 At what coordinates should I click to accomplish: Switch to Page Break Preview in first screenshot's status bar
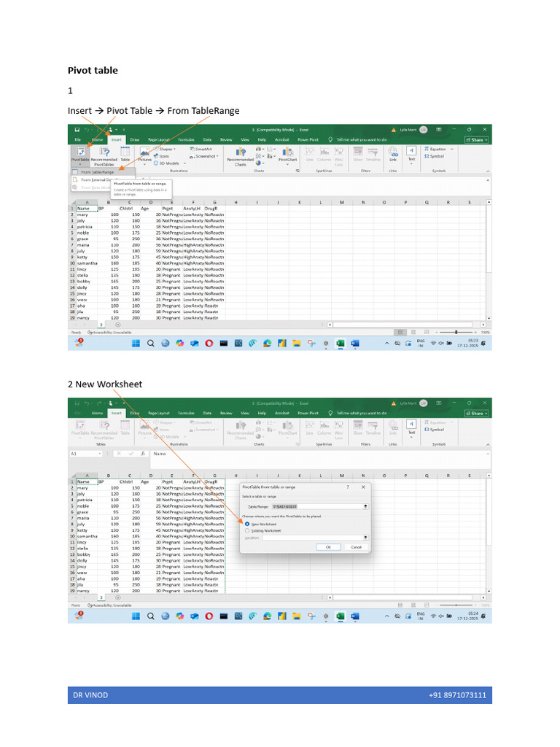tap(427, 332)
